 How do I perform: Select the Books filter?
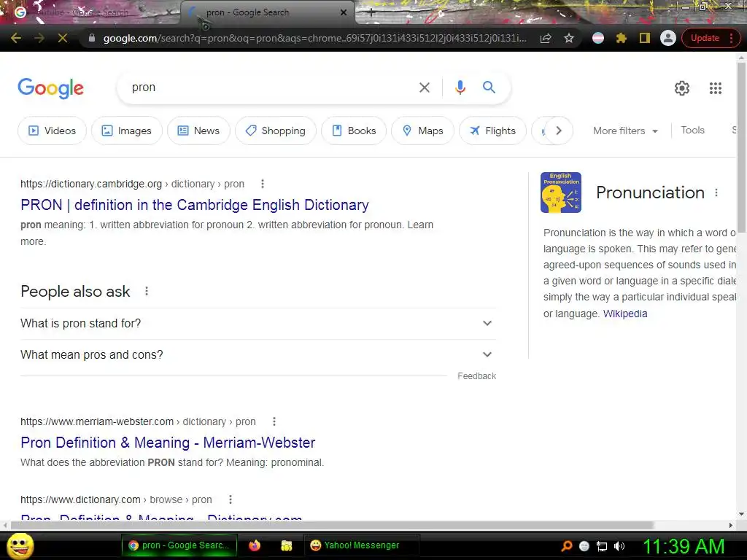354,131
